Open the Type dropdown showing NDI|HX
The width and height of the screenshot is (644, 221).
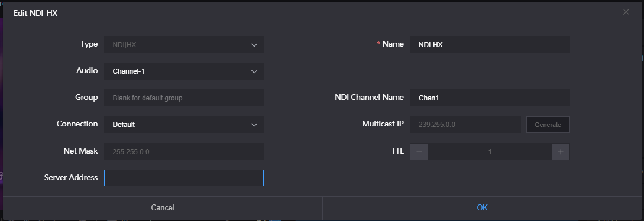[183, 45]
